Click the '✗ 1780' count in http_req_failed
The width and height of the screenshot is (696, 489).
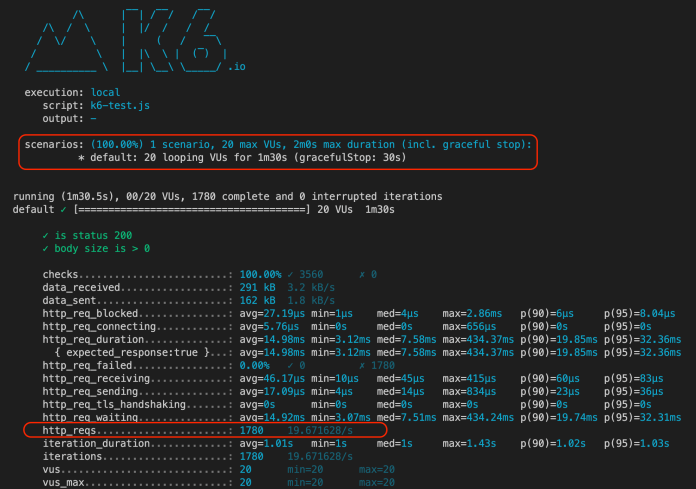(377, 366)
